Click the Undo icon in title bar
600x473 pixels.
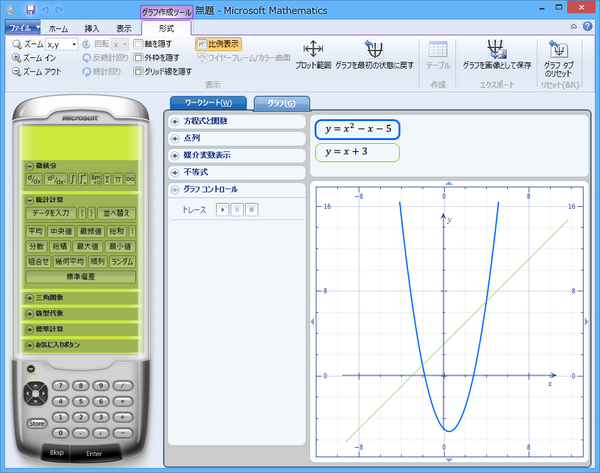(x=45, y=10)
